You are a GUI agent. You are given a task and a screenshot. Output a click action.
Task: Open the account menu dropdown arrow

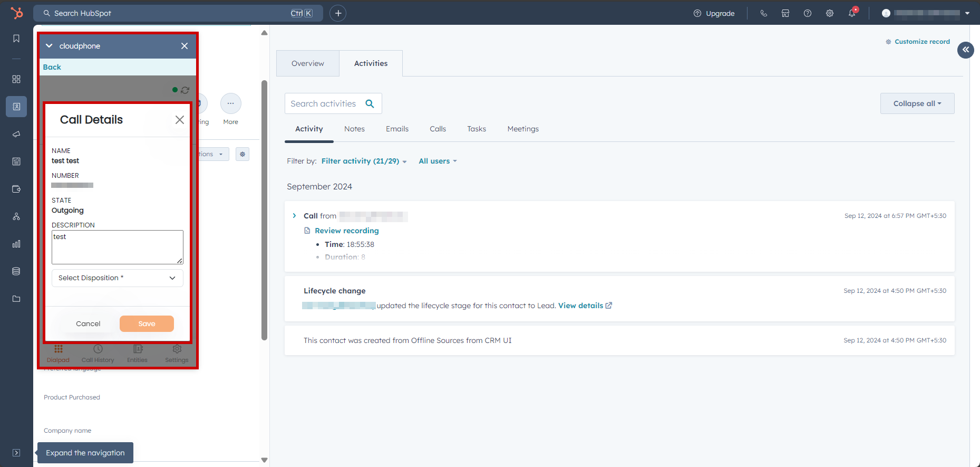[967, 13]
